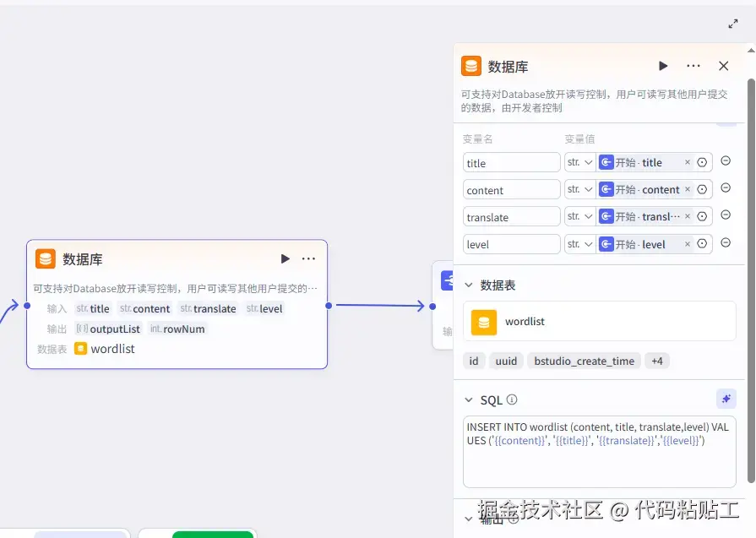
Task: Click the uuid field tag
Action: [506, 361]
